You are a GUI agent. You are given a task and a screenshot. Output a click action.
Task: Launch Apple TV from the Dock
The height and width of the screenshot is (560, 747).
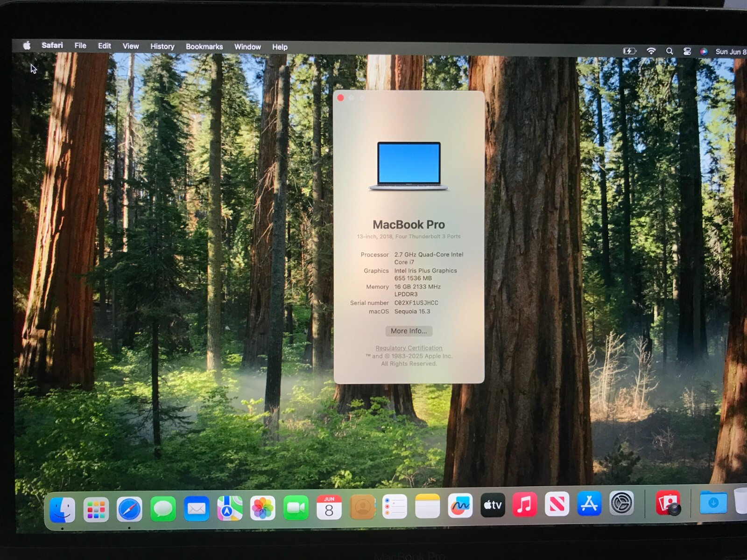[x=493, y=505]
